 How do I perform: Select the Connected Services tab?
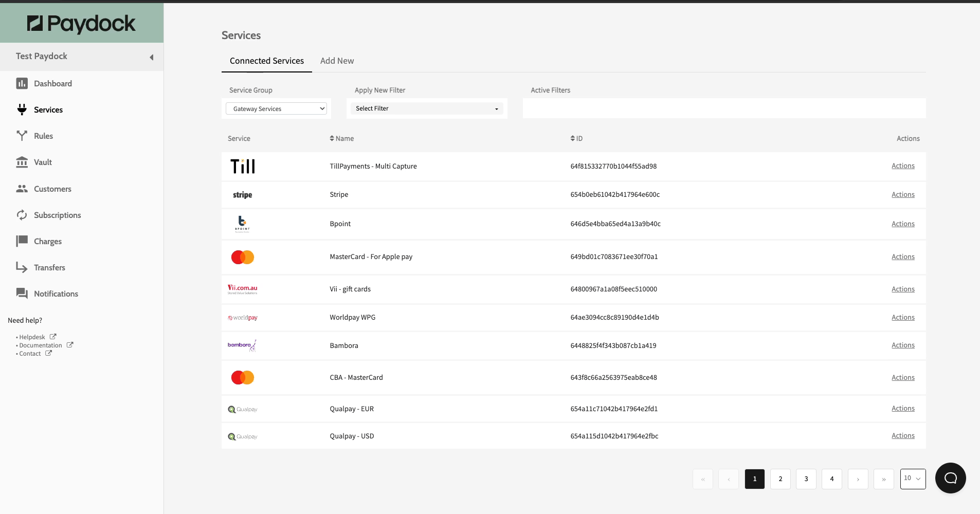266,61
